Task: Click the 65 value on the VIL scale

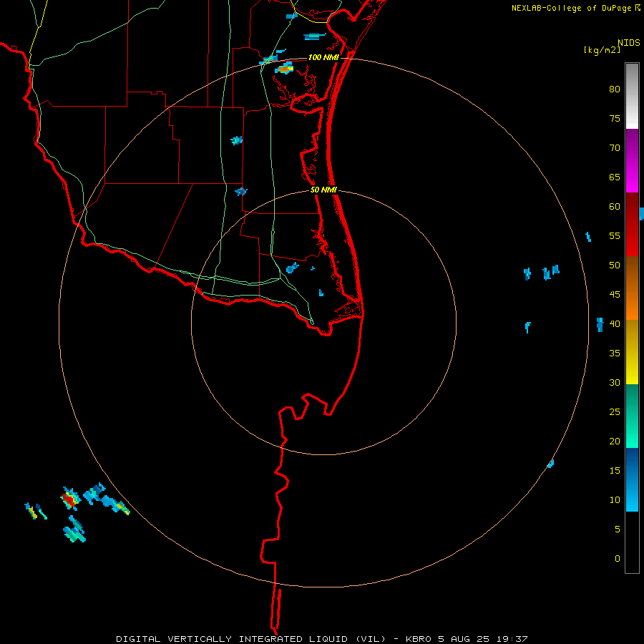Action: [615, 177]
